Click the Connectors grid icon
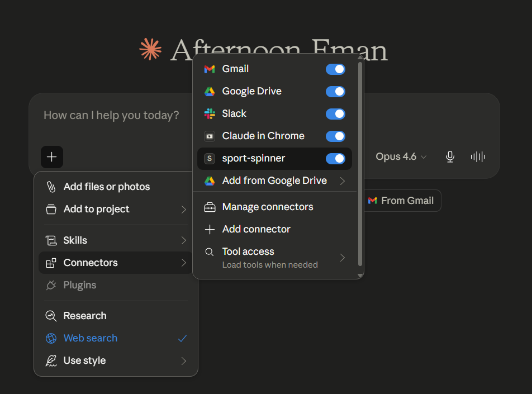The height and width of the screenshot is (394, 532). coord(51,263)
